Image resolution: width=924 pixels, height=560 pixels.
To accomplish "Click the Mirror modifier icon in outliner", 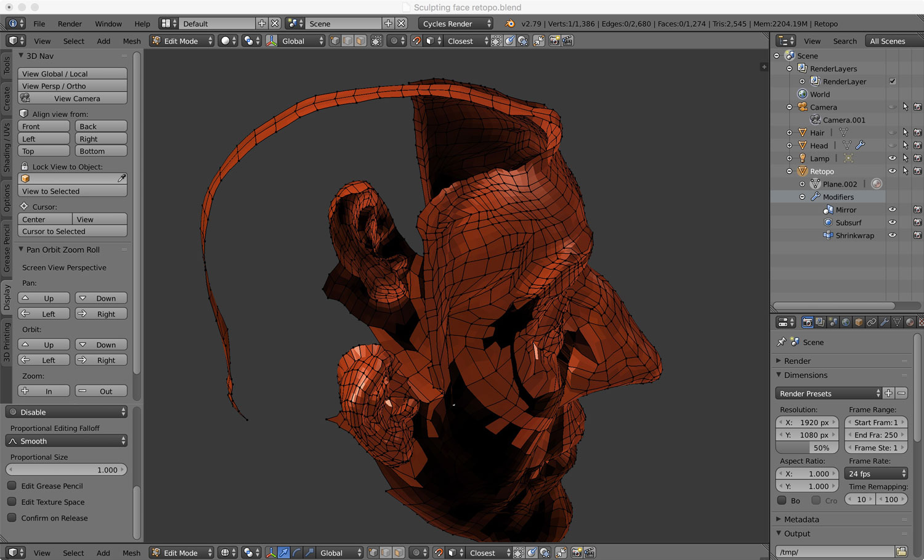I will (828, 210).
